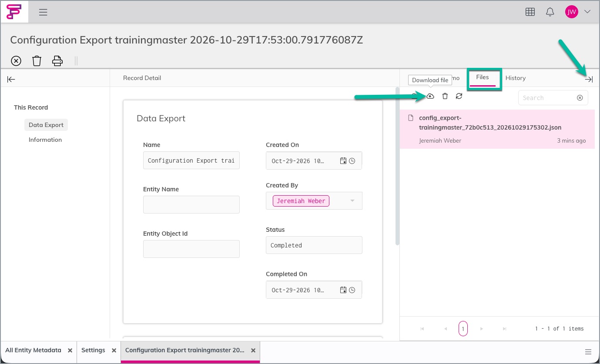Open the Information section in sidebar
Image resolution: width=600 pixels, height=364 pixels.
point(45,140)
